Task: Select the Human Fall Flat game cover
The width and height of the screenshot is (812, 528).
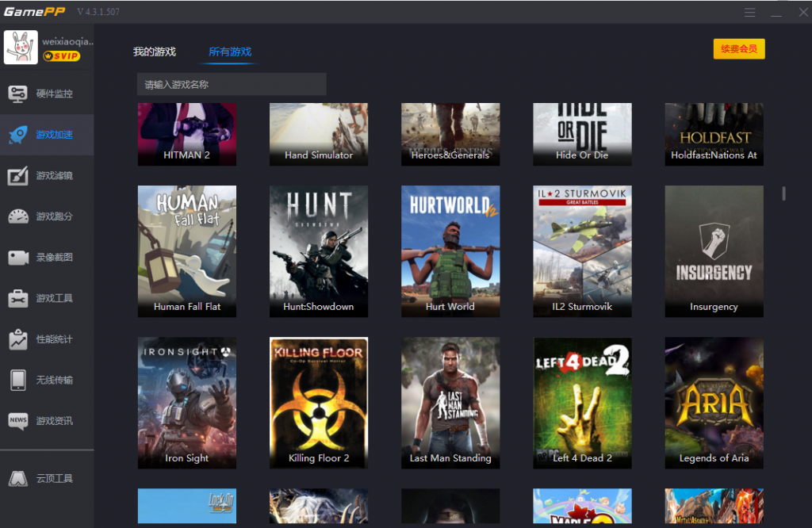Action: point(187,251)
